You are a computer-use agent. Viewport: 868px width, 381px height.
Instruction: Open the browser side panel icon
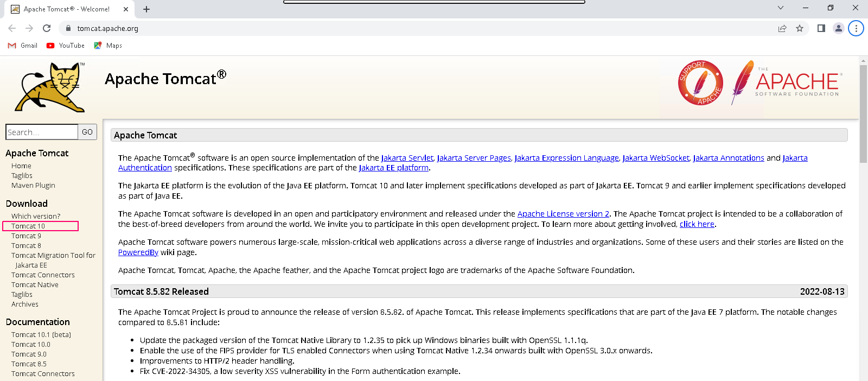point(821,28)
